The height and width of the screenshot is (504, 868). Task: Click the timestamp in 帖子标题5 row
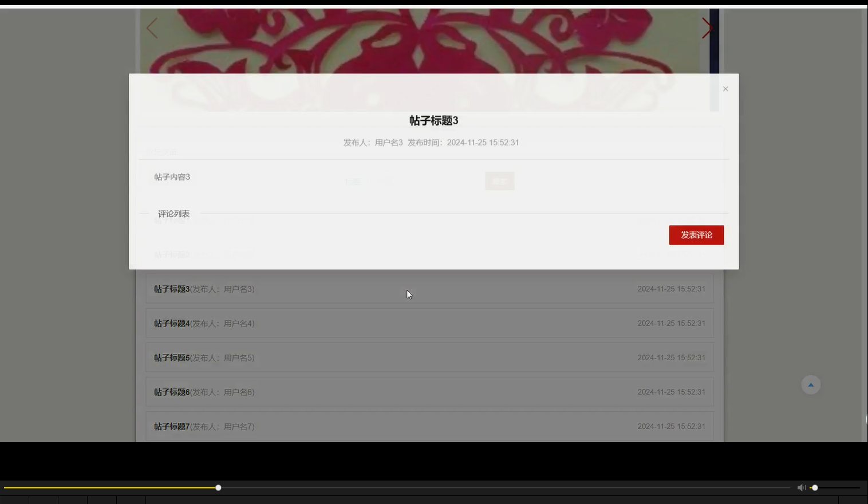pyautogui.click(x=671, y=357)
